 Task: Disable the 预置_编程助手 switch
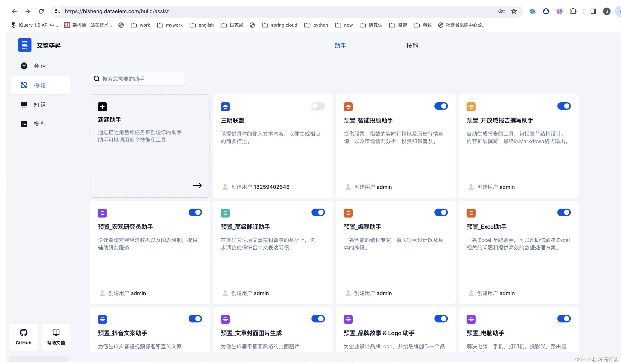point(441,212)
